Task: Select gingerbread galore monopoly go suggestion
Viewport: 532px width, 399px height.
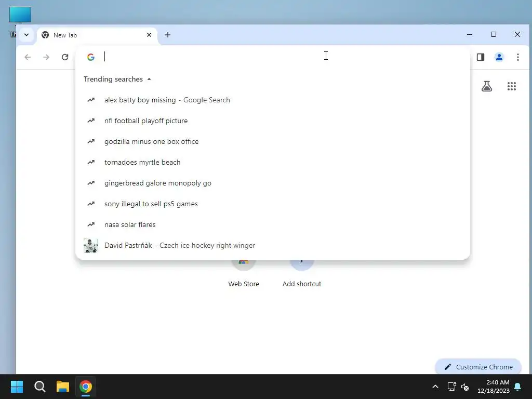Action: click(x=272, y=183)
